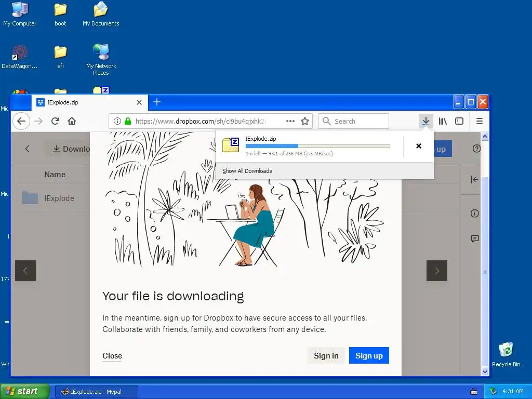Select DataWagon desktop shortcut
Image resolution: width=532 pixels, height=399 pixels.
pyautogui.click(x=20, y=57)
